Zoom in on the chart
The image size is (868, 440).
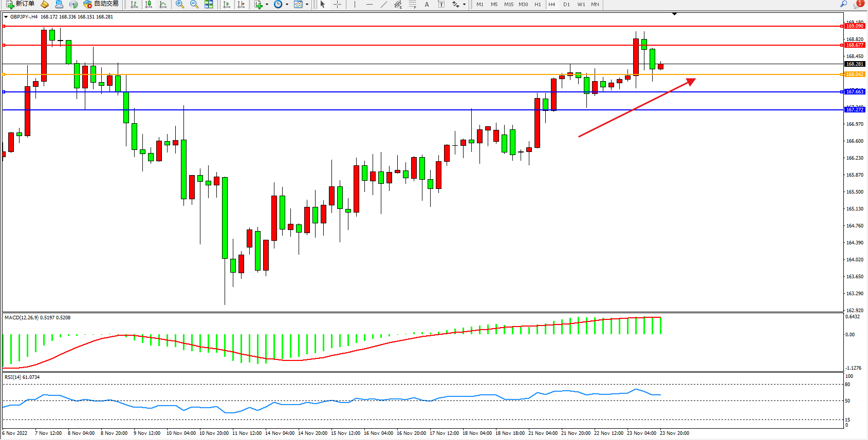(180, 4)
